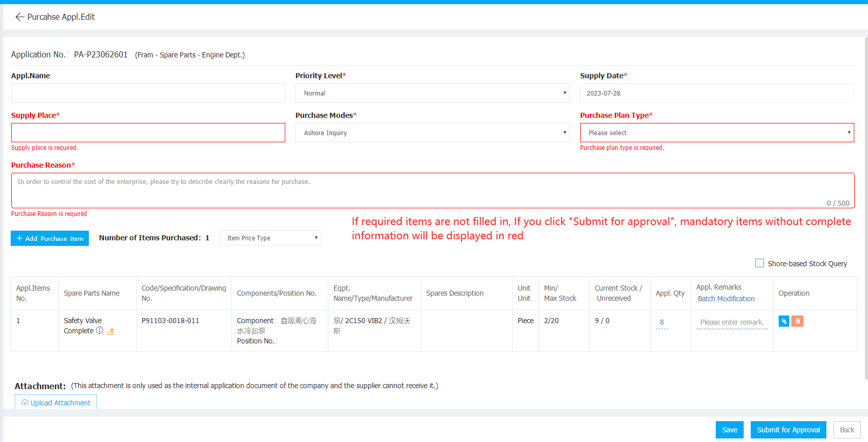Click the Appl. Qty value 8
Image resolution: width=868 pixels, height=442 pixels.
click(x=661, y=322)
